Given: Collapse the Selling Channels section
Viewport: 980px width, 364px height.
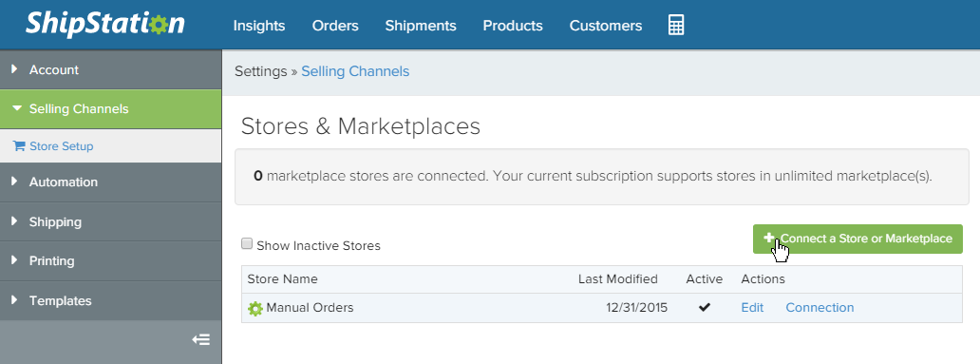Looking at the screenshot, I should pyautogui.click(x=110, y=109).
